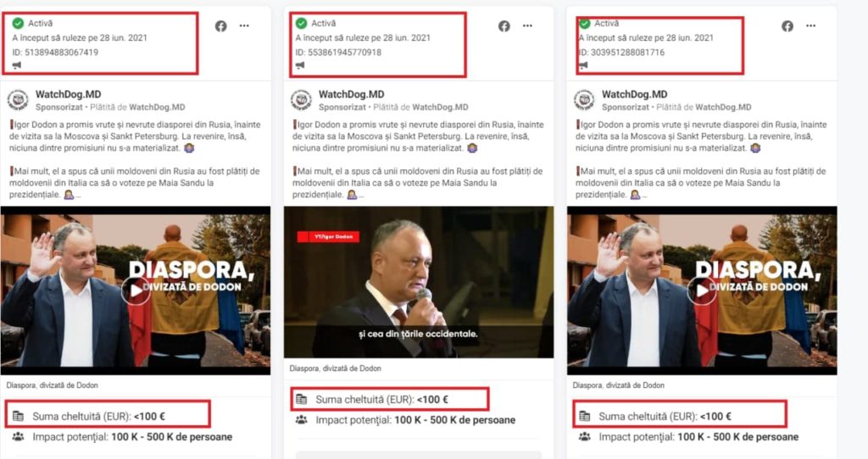Click the Facebook platform icon on second ad
868x459 pixels.
(504, 26)
